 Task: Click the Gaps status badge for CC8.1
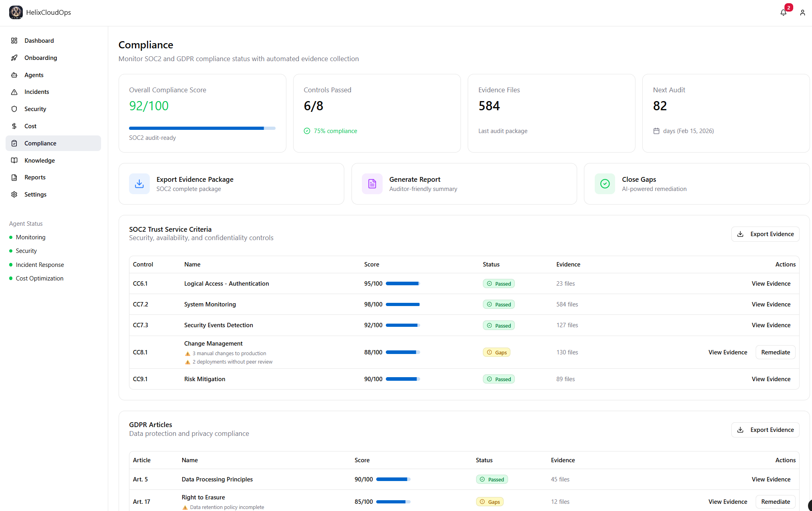pyautogui.click(x=496, y=352)
